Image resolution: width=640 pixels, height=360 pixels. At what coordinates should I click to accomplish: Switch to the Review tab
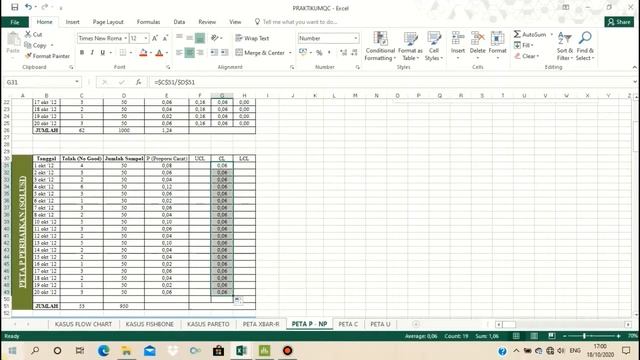tap(207, 22)
